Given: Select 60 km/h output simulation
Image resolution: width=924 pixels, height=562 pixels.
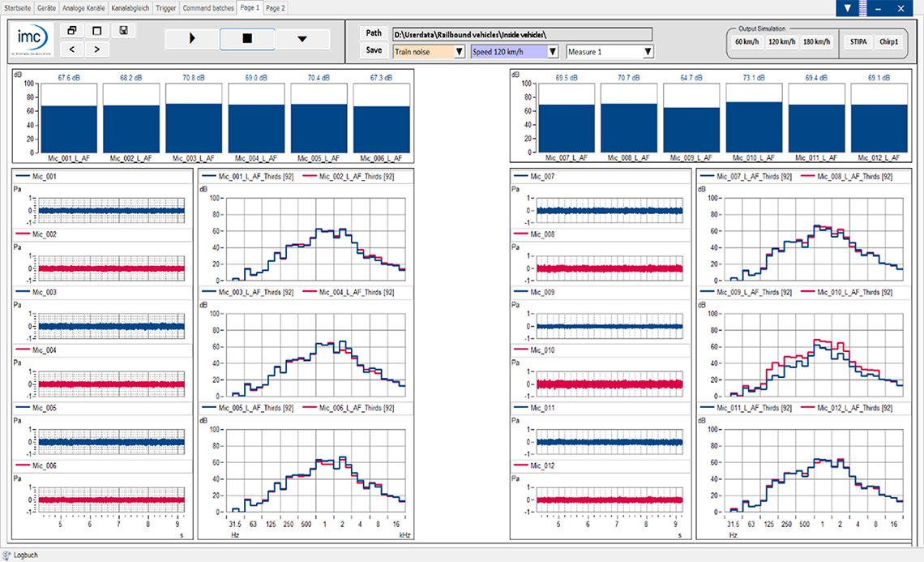Looking at the screenshot, I should (x=747, y=41).
